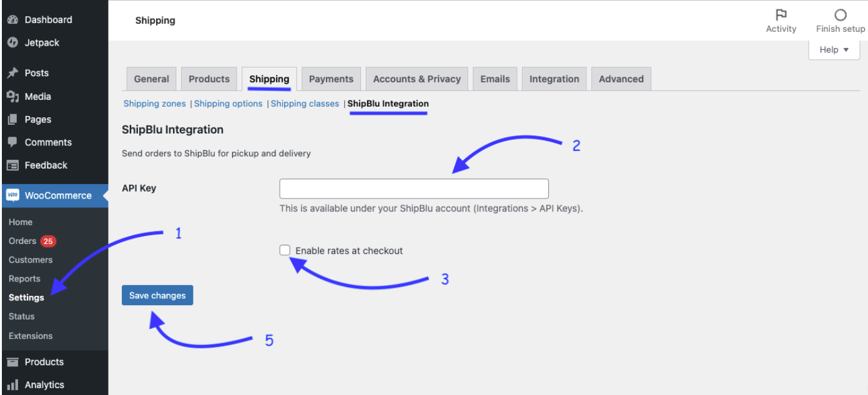Open the Customers submenu item
The width and height of the screenshot is (868, 395).
[x=31, y=260]
